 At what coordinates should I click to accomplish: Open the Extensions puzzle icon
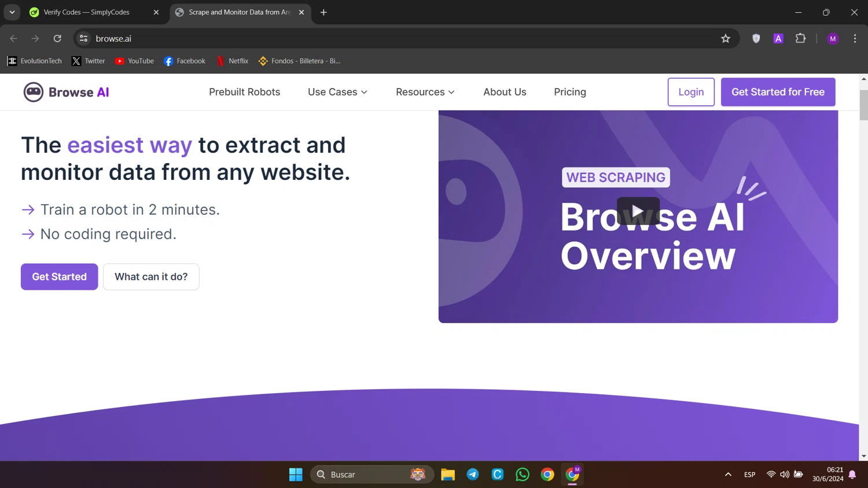[x=801, y=39]
